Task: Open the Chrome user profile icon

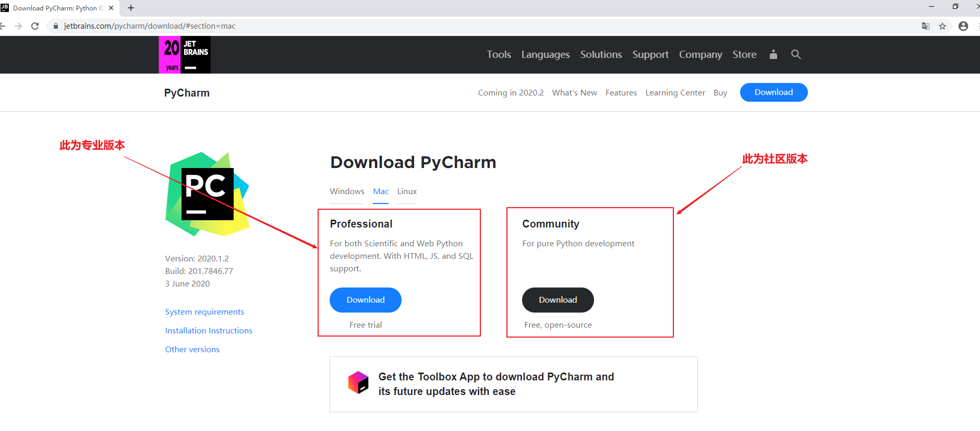Action: tap(963, 26)
